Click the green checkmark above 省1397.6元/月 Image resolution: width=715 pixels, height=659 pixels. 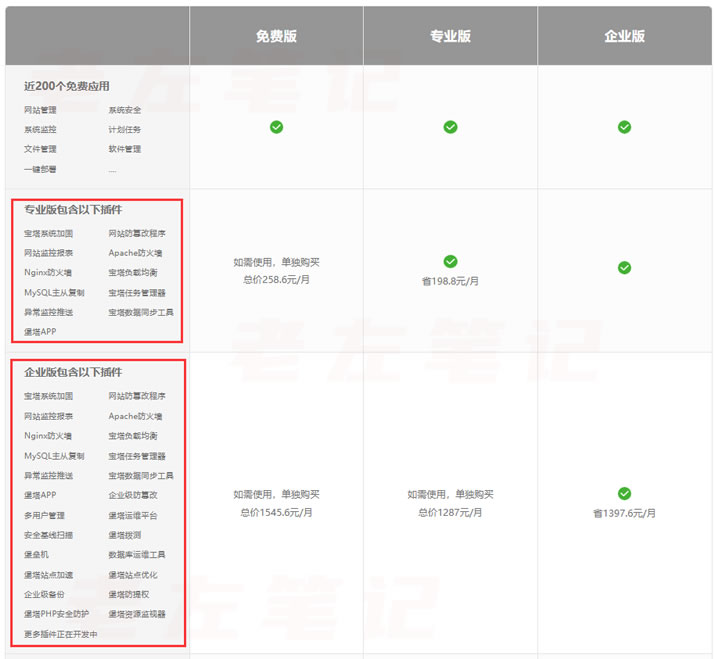pyautogui.click(x=624, y=493)
